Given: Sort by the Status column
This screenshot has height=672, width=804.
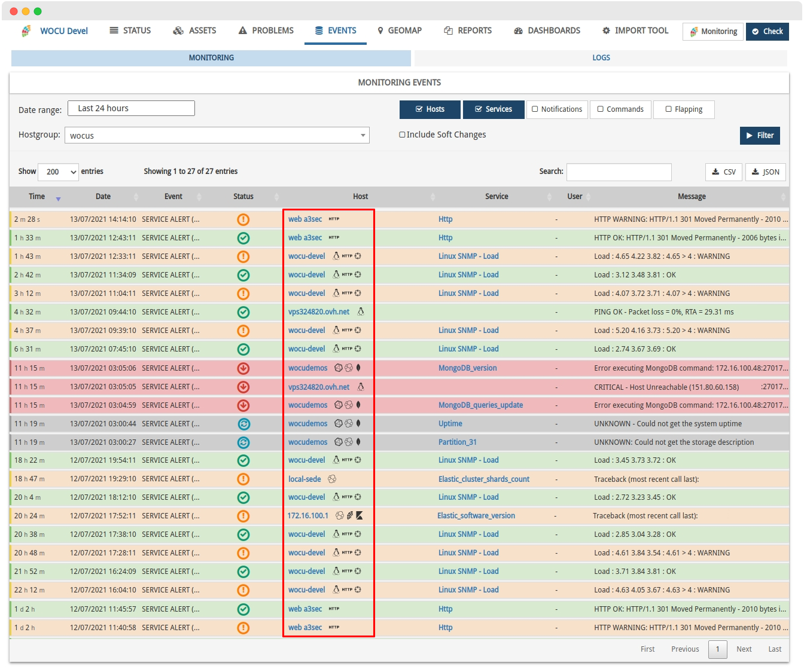Looking at the screenshot, I should [x=243, y=197].
